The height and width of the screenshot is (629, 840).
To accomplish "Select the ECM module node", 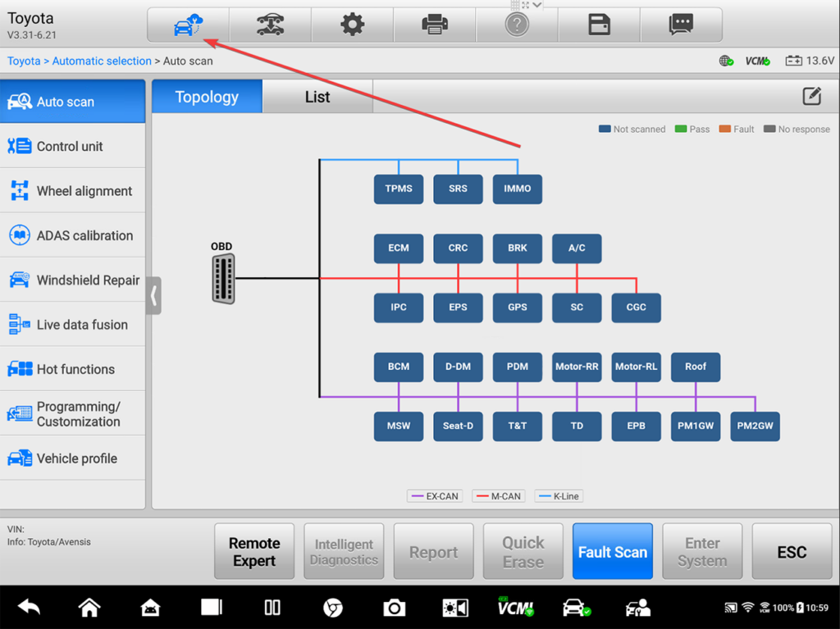I will [x=399, y=248].
